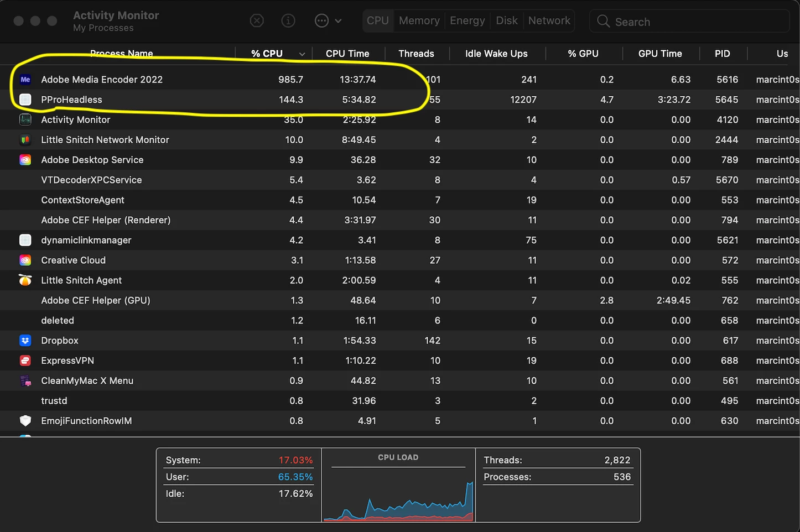The image size is (800, 532).
Task: Select the Activity Monitor process row
Action: click(x=400, y=119)
